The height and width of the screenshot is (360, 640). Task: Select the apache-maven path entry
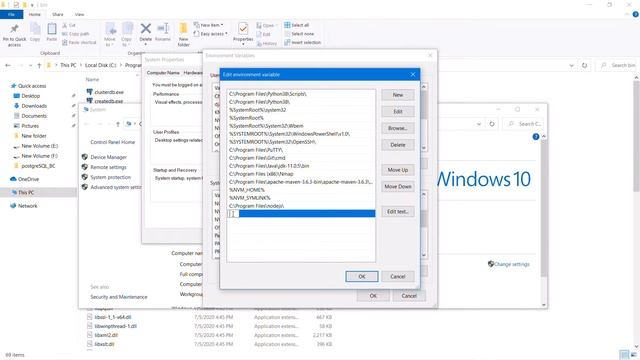pos(301,182)
